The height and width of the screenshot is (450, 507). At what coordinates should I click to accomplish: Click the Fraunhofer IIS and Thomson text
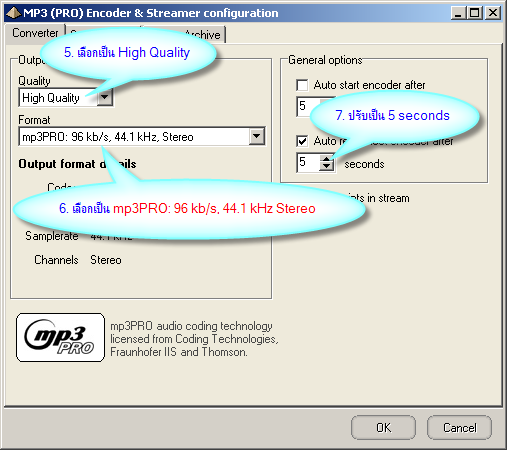coord(179,352)
